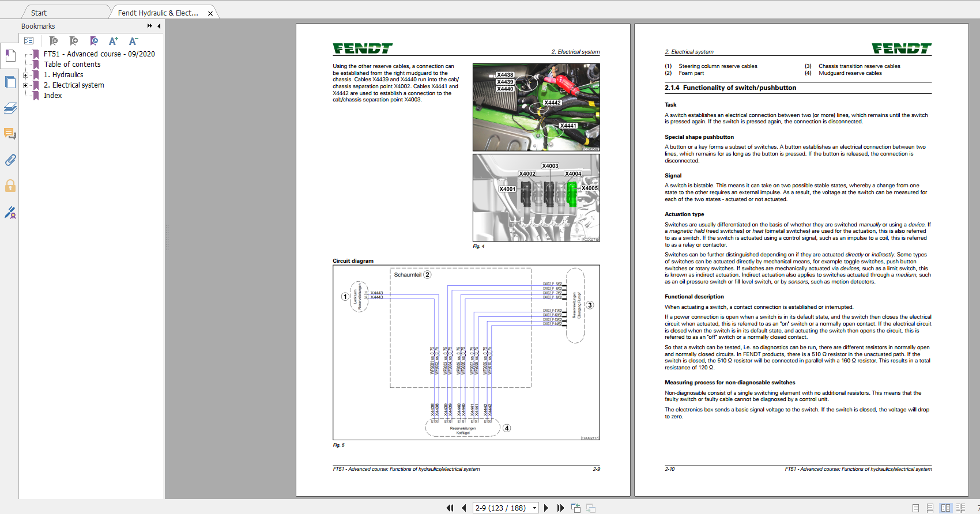Open the page number dropdown arrow

[534, 508]
